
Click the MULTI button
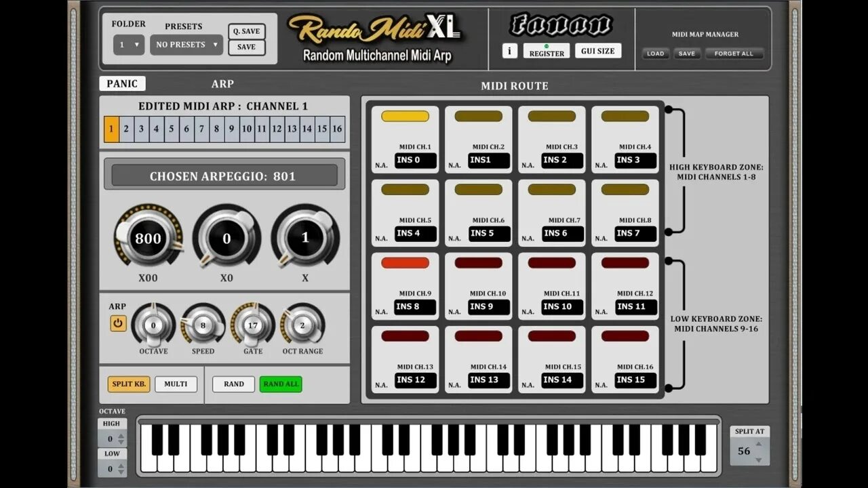(x=176, y=384)
